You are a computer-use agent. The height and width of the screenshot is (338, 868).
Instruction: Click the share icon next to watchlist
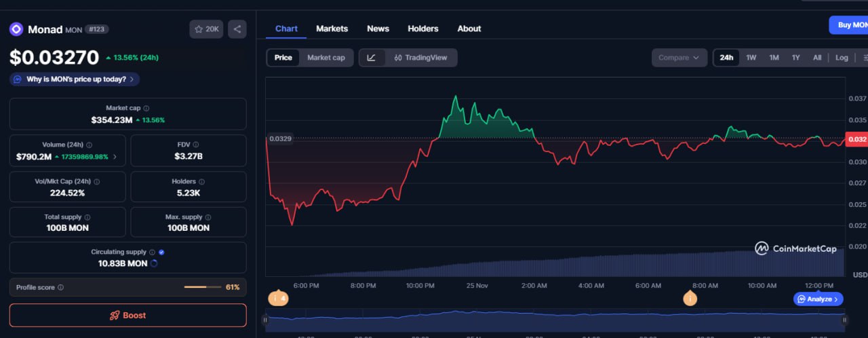[x=237, y=29]
